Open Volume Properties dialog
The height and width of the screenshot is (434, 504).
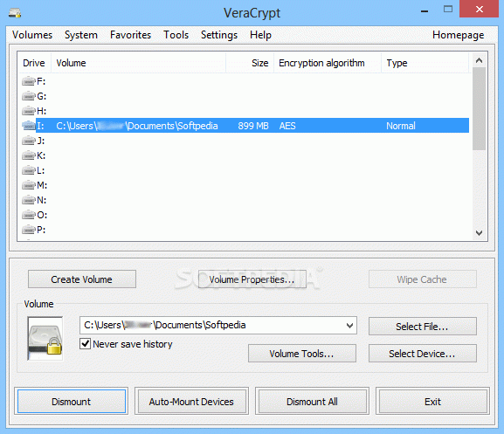point(252,279)
